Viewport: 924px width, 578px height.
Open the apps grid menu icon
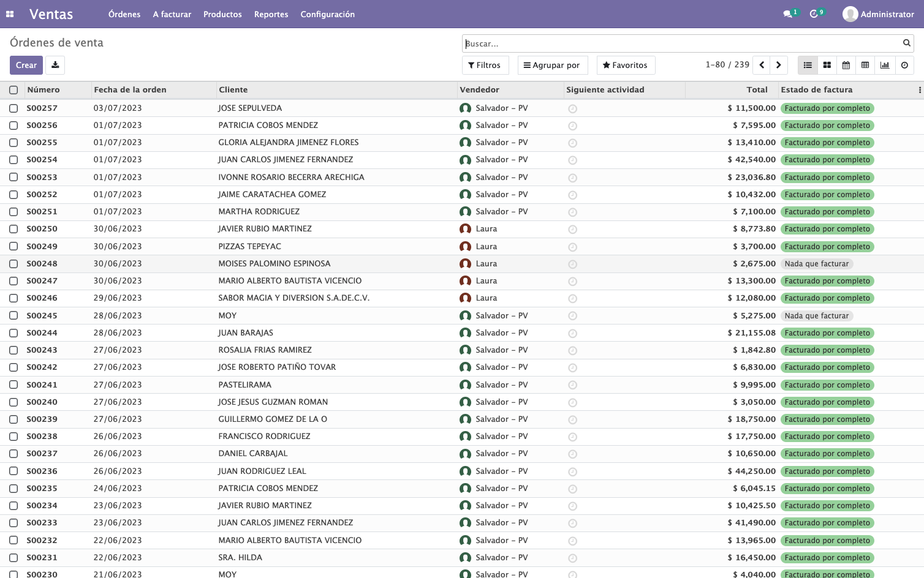(x=10, y=14)
